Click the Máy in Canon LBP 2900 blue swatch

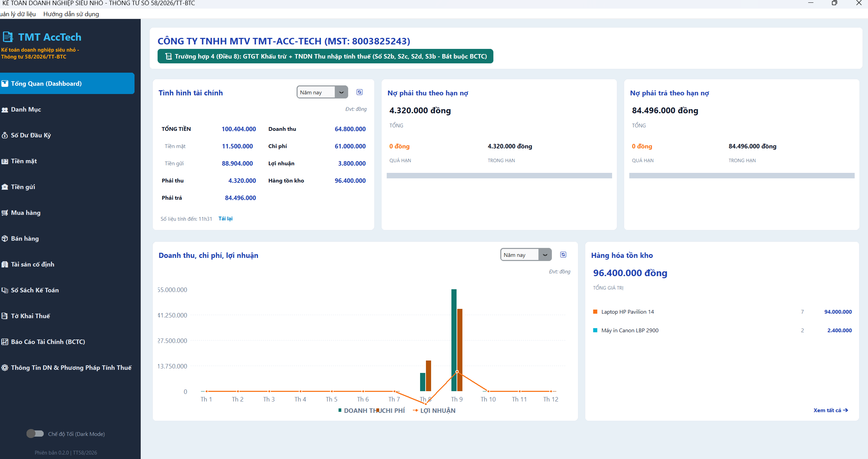595,330
